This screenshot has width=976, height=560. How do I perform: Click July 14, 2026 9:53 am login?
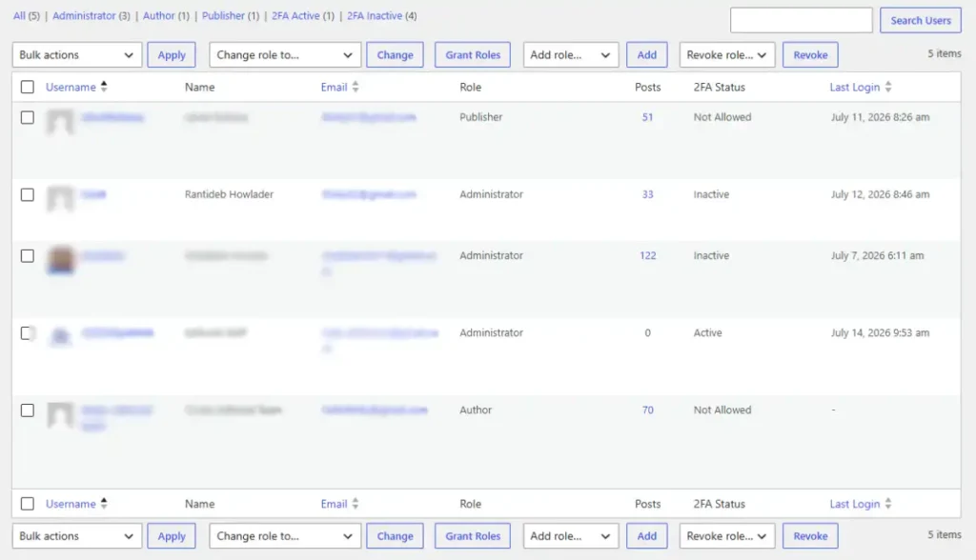tap(880, 333)
